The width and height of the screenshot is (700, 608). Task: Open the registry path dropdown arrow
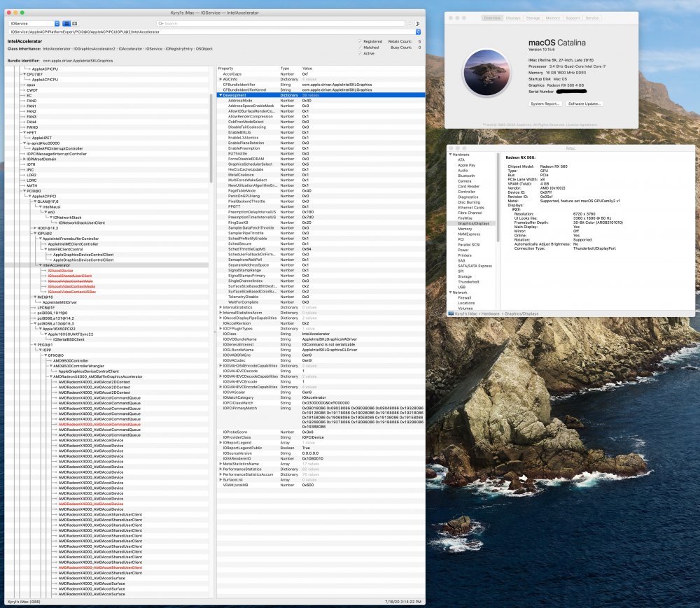coord(419,31)
